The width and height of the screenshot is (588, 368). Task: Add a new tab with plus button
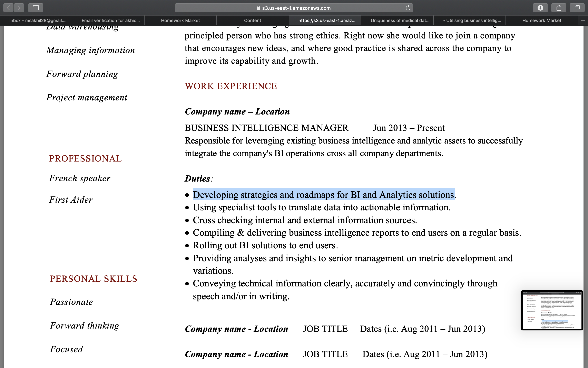coord(583,21)
